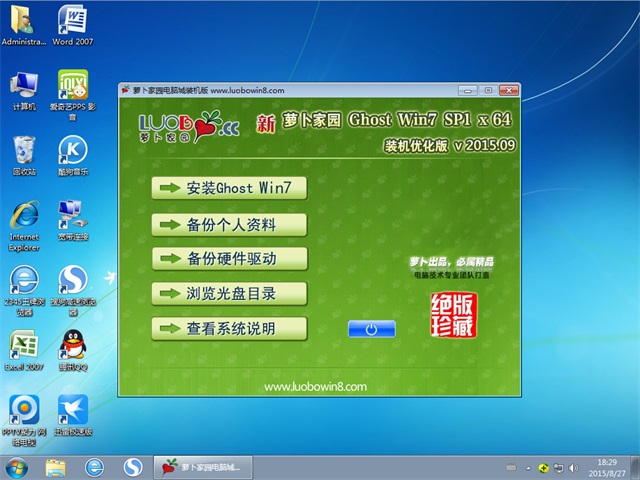The image size is (640, 480).
Task: Choose 备份硬件驱动 in installer menu
Action: (x=229, y=258)
